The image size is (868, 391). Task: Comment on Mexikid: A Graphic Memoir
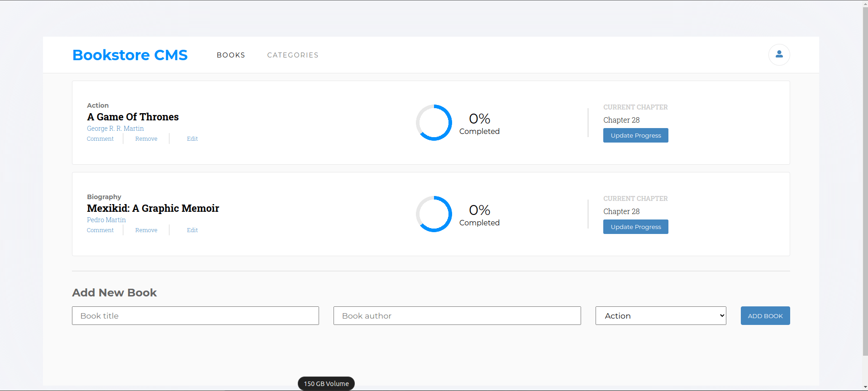click(100, 230)
